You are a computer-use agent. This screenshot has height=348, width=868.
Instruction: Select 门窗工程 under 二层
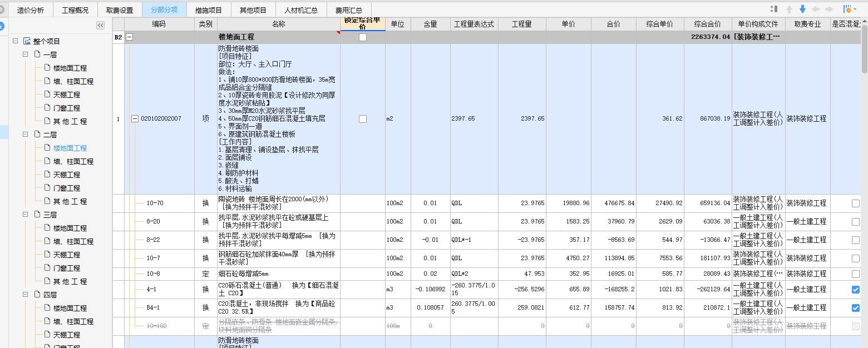click(67, 188)
